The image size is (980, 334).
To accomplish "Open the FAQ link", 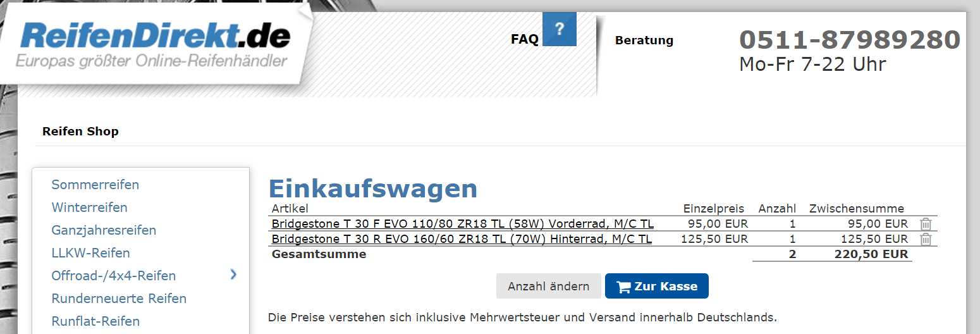I will [x=524, y=39].
